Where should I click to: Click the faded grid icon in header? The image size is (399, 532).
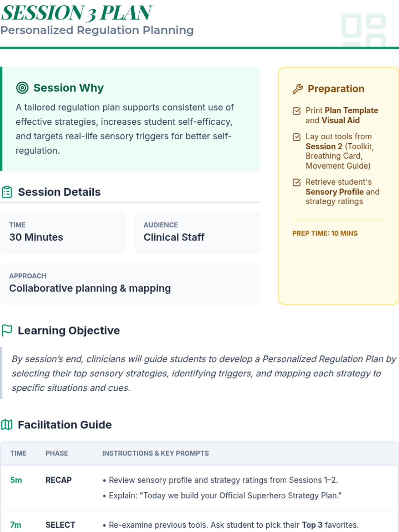click(x=363, y=31)
